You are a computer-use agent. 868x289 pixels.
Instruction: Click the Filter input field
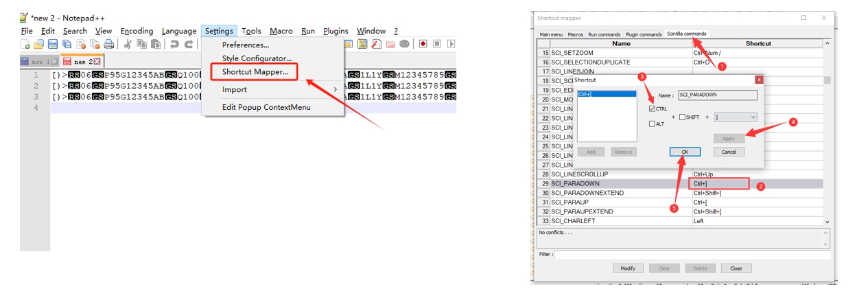(x=692, y=254)
